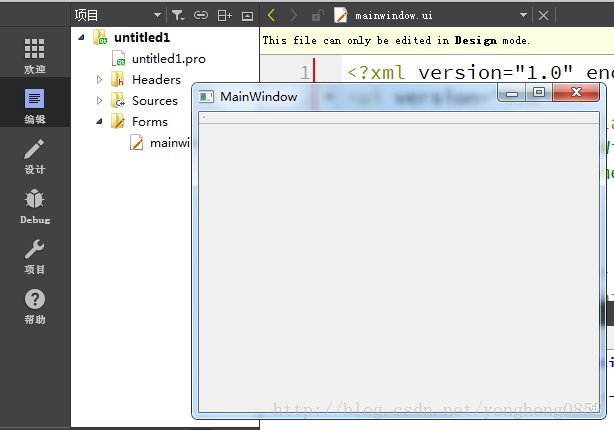Click the MainWindow toolbar strip

click(399, 118)
